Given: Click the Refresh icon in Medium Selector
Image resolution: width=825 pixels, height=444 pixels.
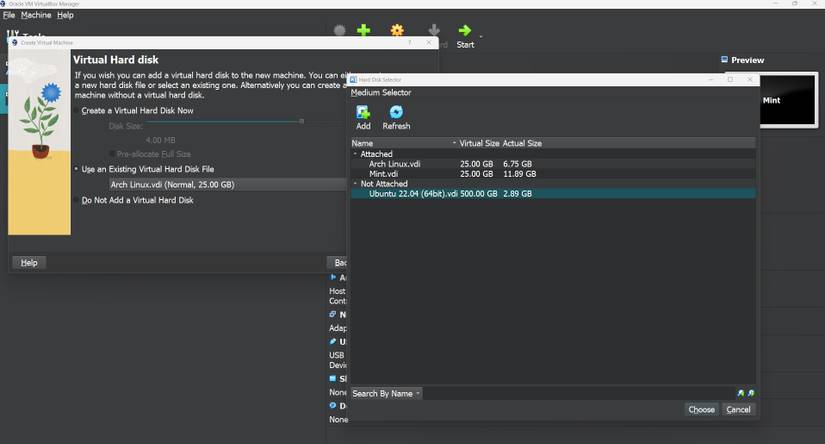Looking at the screenshot, I should [396, 113].
